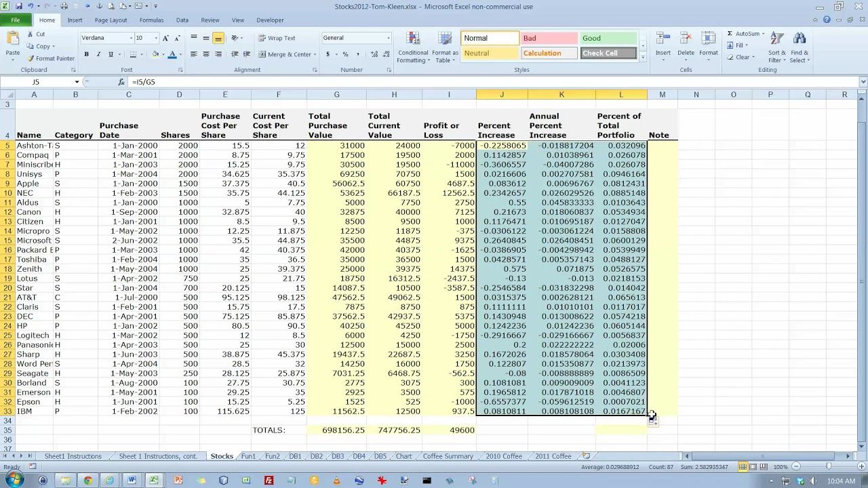
Task: Click the Increase Font Size icon
Action: pyautogui.click(x=165, y=38)
